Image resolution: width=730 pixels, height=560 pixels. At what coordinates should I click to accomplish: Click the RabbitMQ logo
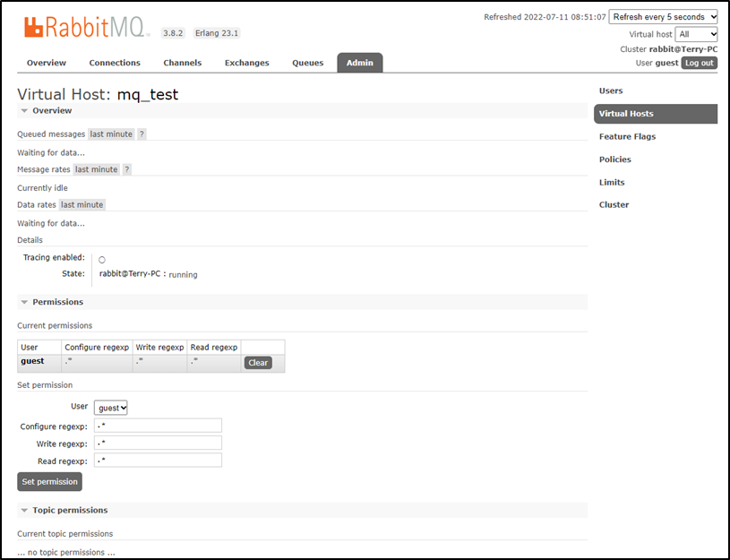(87, 28)
